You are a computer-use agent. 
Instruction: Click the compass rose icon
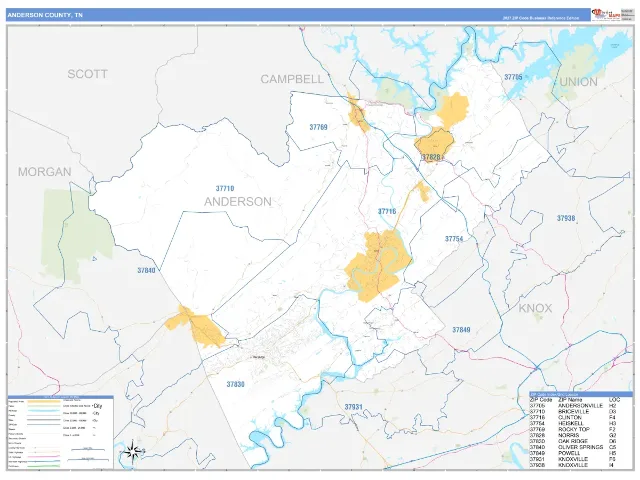[133, 451]
